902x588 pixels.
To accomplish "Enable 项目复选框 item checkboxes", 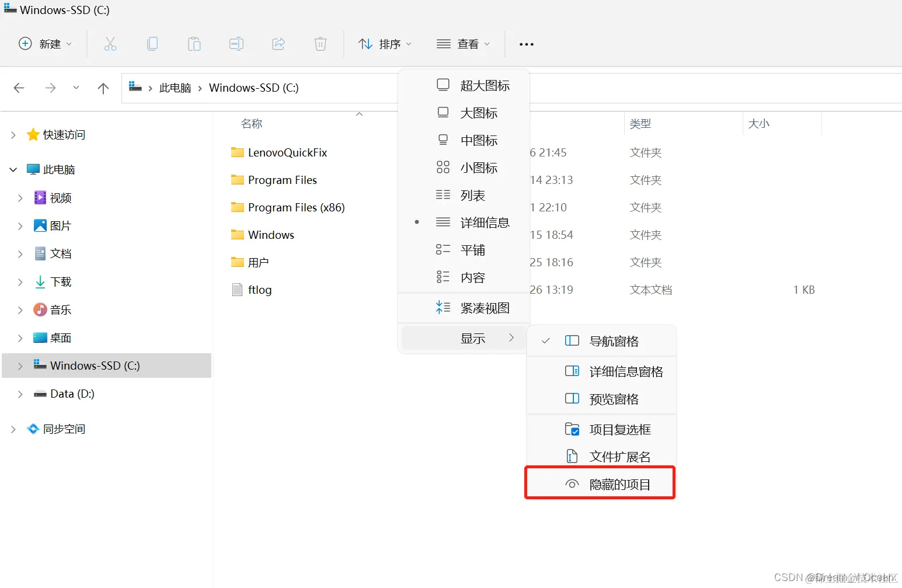I will point(619,429).
